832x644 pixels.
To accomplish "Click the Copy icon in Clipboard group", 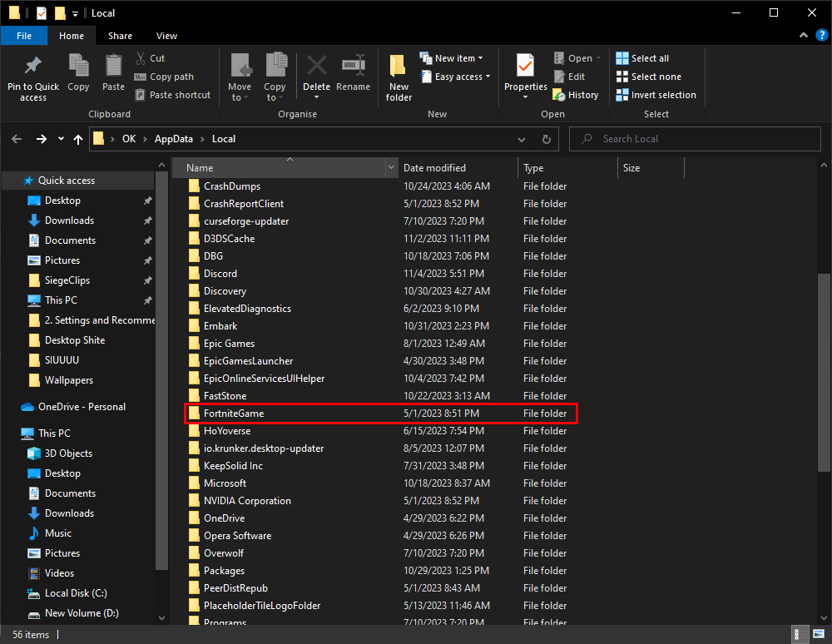I will pyautogui.click(x=78, y=67).
